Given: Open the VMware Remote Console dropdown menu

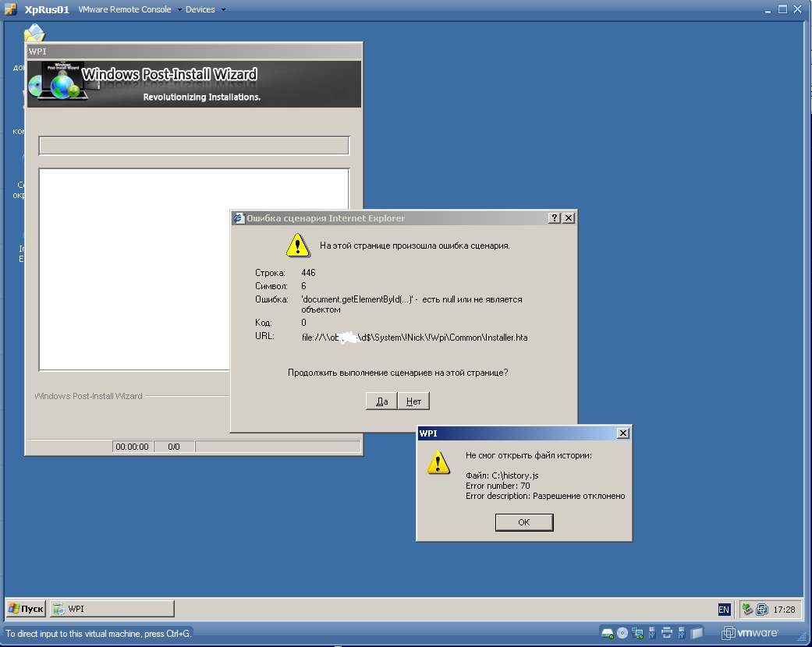Looking at the screenshot, I should click(129, 9).
